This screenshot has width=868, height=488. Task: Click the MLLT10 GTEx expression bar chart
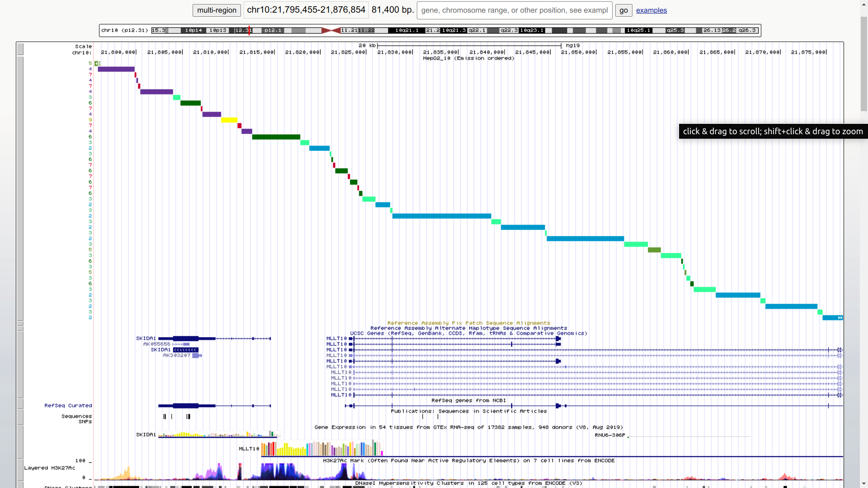click(322, 448)
